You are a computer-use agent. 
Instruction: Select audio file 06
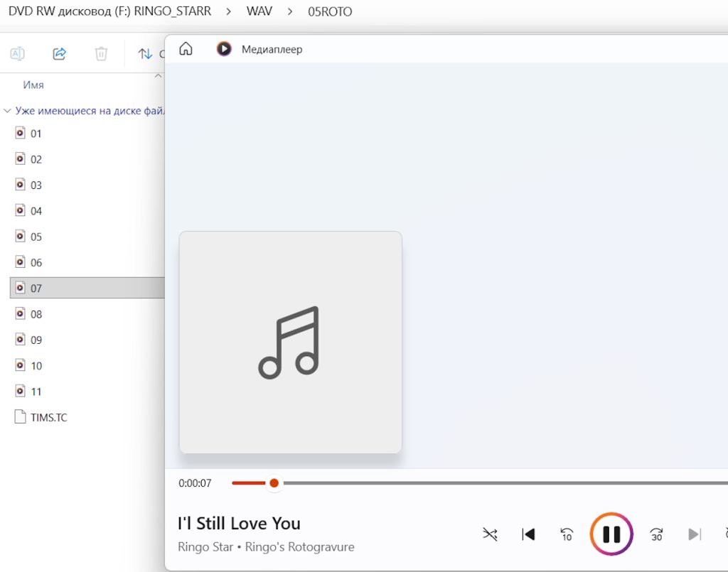coord(87,263)
